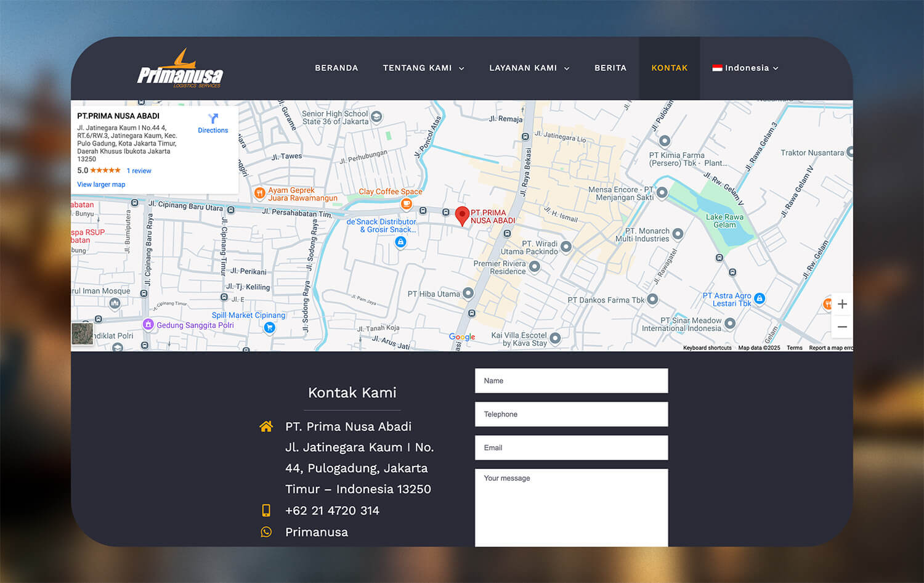
Task: Click the Indonesian flag icon
Action: (717, 68)
